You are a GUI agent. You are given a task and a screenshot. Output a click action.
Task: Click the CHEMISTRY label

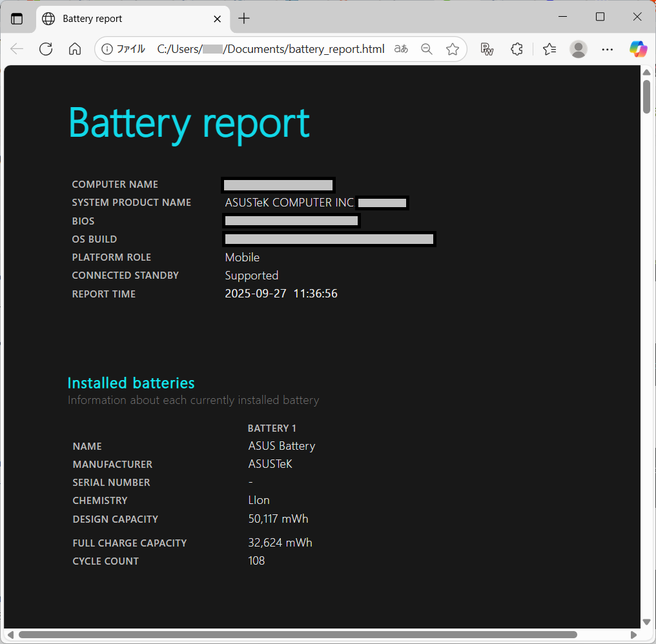100,501
